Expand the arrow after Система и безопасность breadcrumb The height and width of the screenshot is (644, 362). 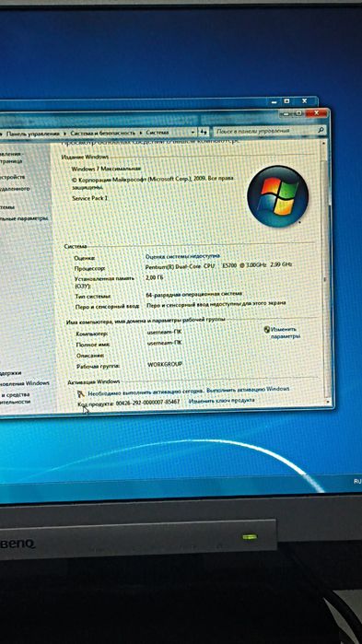(x=140, y=133)
